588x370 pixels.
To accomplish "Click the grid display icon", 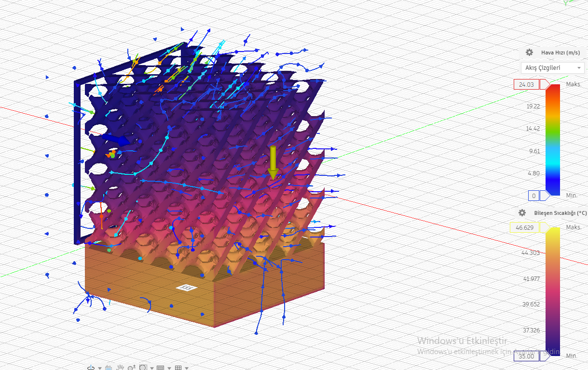I will [x=178, y=367].
